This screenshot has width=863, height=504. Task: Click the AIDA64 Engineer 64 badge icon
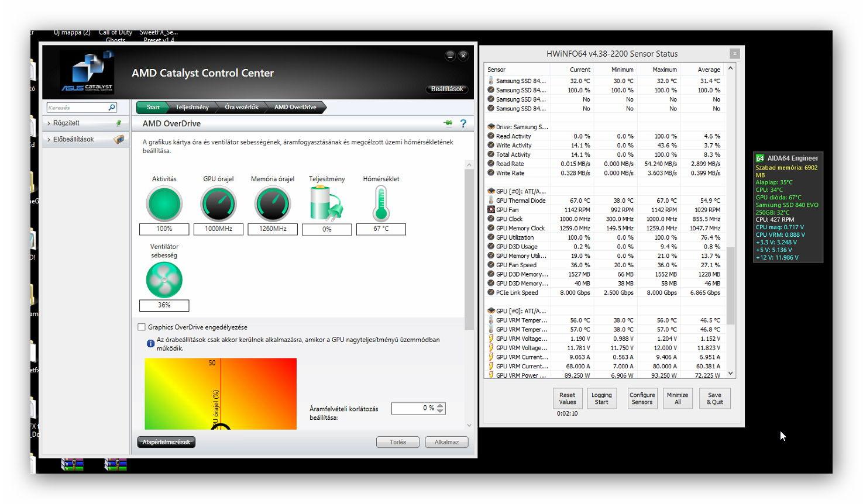pyautogui.click(x=760, y=158)
